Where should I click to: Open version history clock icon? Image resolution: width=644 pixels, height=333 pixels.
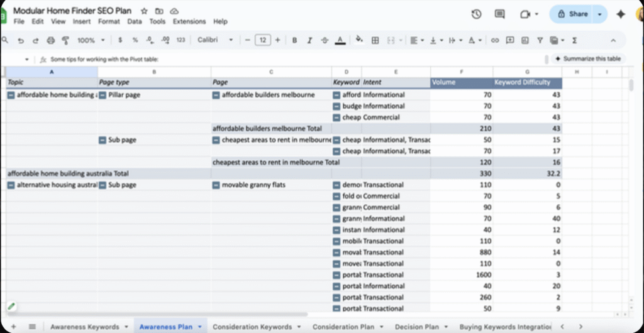pos(476,14)
